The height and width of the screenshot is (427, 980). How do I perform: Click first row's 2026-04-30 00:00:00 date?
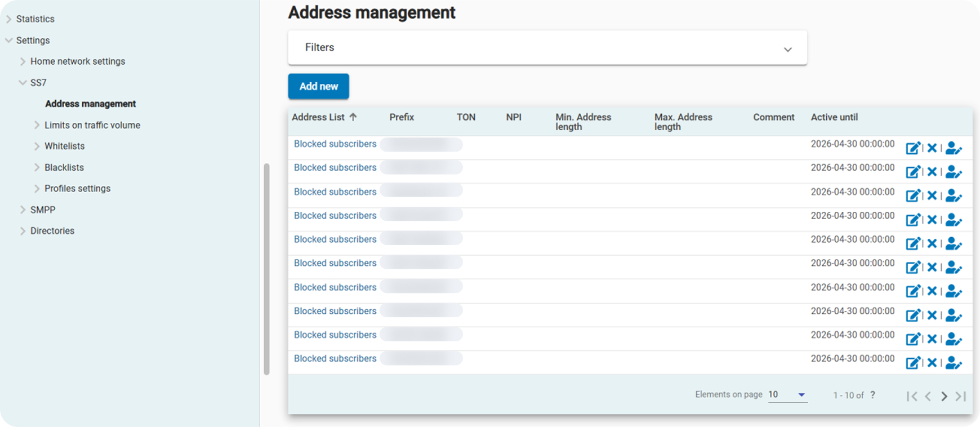(x=853, y=144)
